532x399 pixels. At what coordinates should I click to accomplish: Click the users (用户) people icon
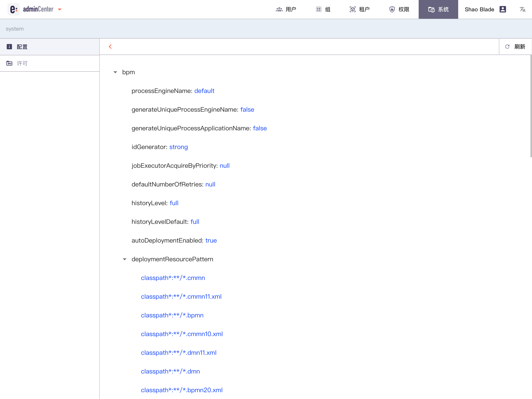(x=279, y=9)
